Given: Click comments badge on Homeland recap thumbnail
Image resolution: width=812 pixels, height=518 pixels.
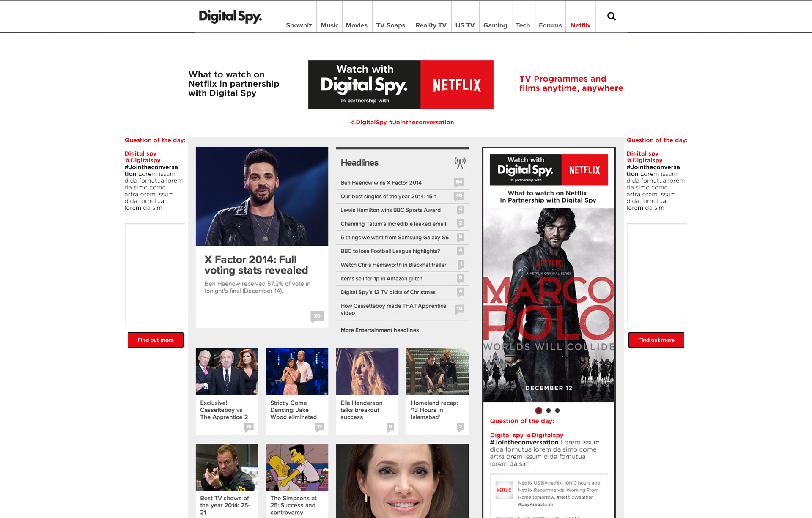Looking at the screenshot, I should tap(461, 427).
